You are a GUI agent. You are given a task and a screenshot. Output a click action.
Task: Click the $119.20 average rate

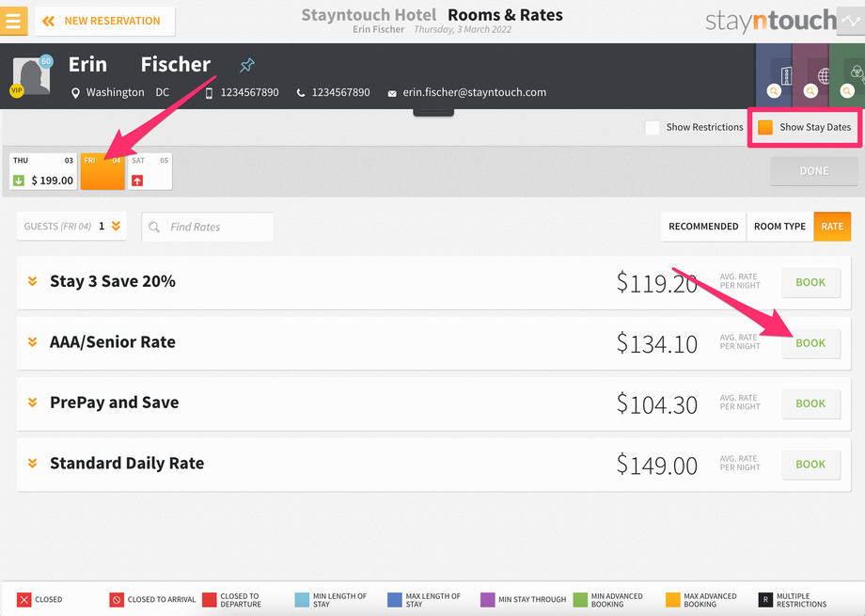click(x=656, y=283)
